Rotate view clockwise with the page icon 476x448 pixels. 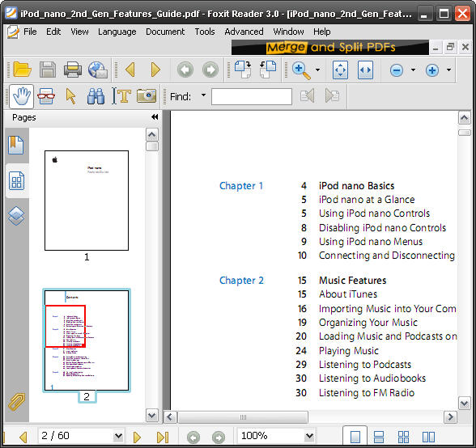[243, 70]
